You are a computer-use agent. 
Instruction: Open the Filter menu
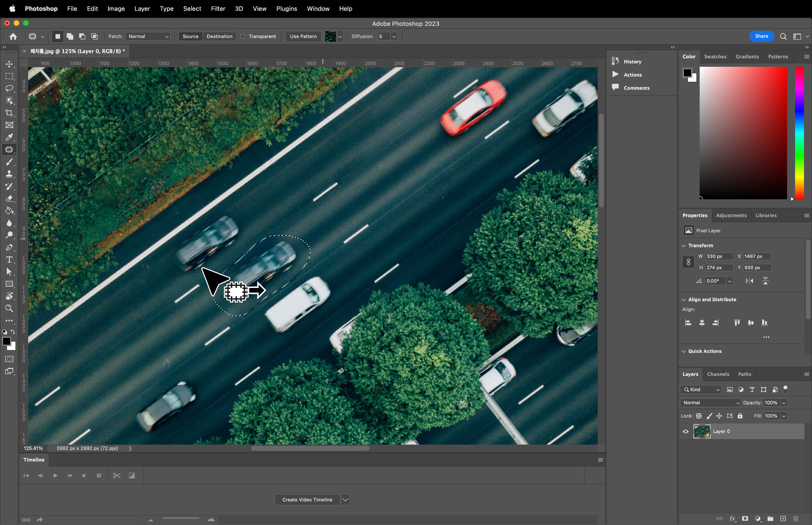coord(218,9)
